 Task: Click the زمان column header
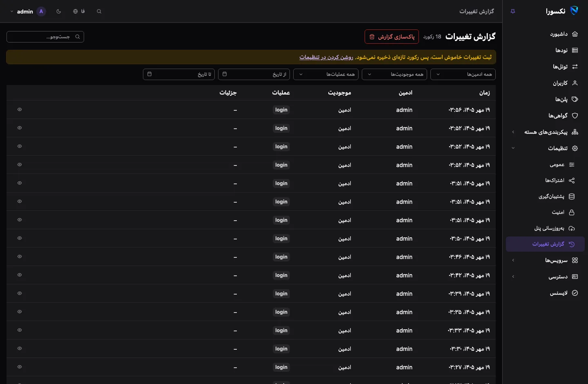tap(485, 93)
